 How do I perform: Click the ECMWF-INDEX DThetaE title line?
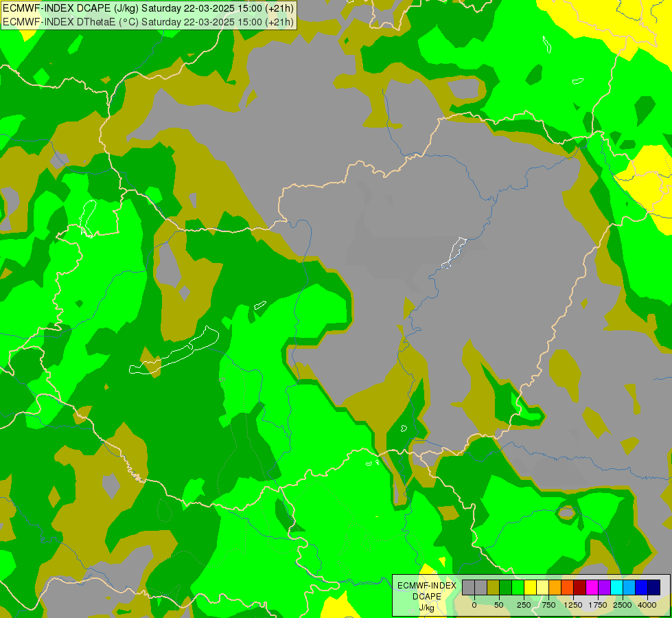(148, 22)
